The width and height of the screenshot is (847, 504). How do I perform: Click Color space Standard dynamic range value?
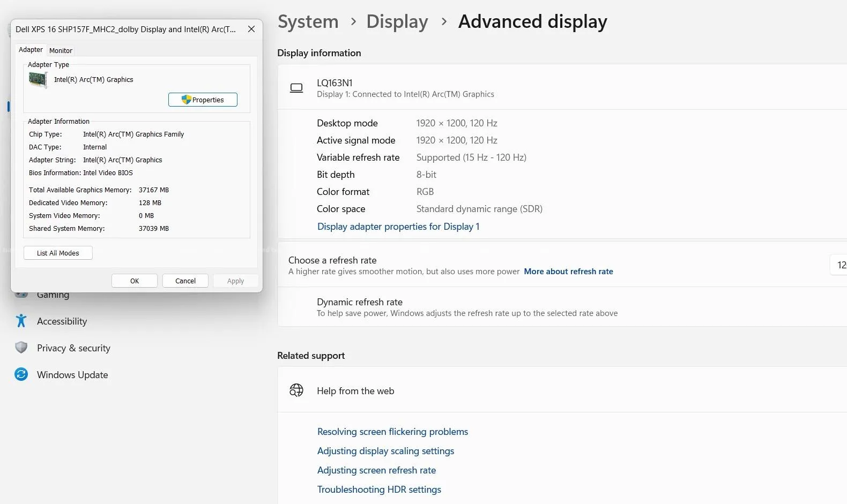click(x=479, y=209)
